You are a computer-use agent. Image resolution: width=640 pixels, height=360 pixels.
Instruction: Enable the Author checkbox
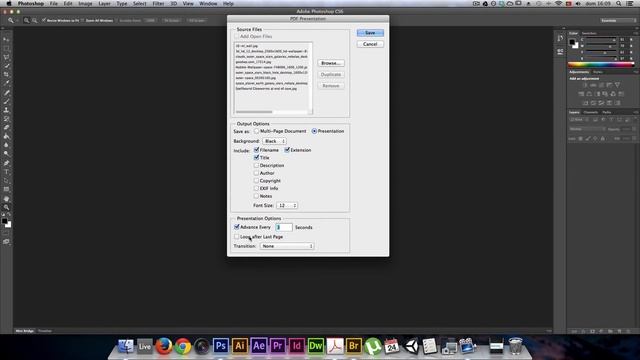coord(256,173)
